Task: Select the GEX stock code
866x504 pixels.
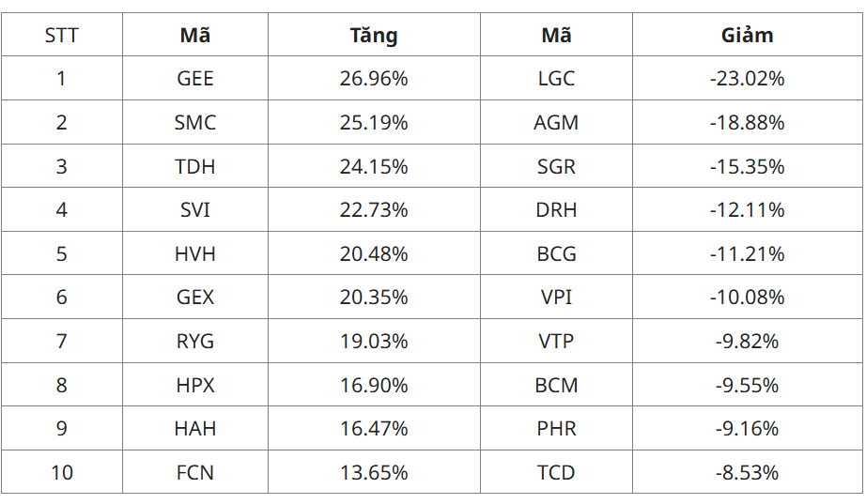Action: tap(195, 298)
